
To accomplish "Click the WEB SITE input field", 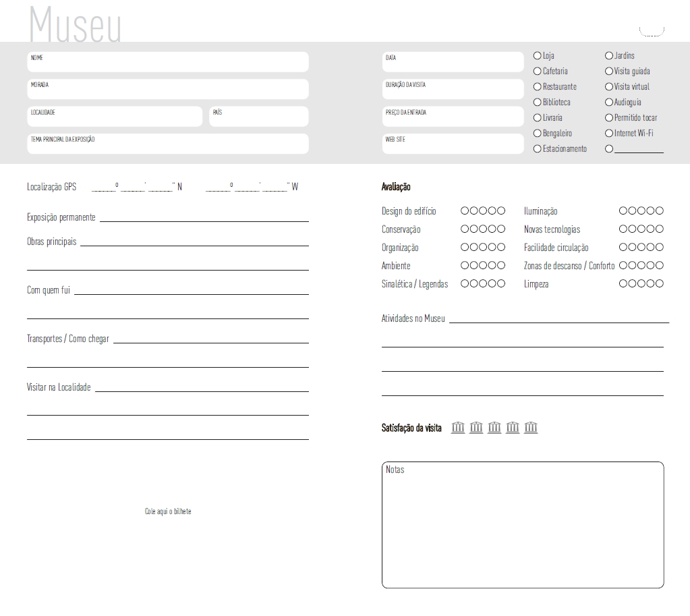I will click(x=453, y=144).
